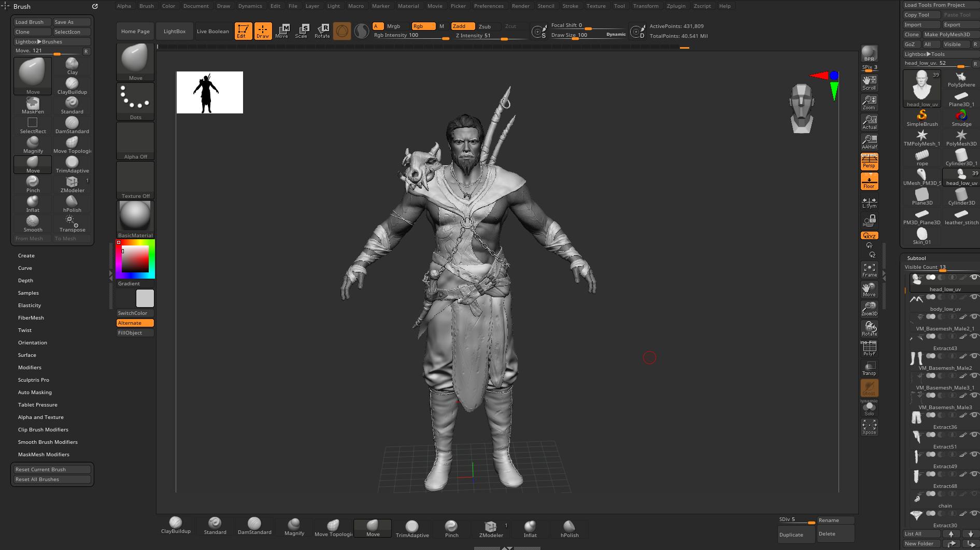The width and height of the screenshot is (980, 550).
Task: Click the Frame mesh icon
Action: (x=869, y=270)
